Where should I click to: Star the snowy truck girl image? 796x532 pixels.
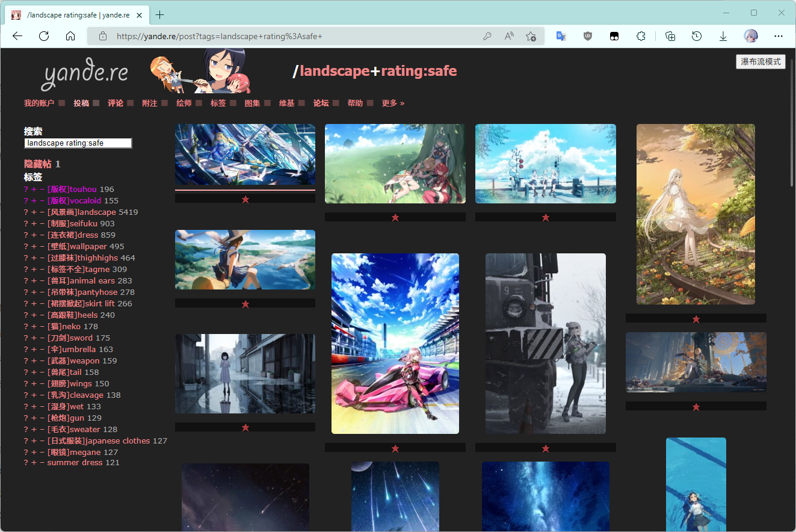point(545,448)
